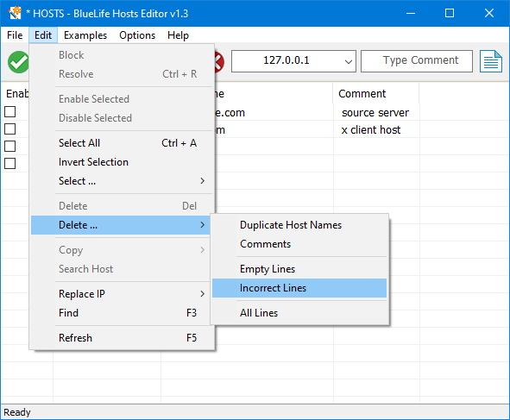Image resolution: width=510 pixels, height=420 pixels.
Task: Choose Invert Selection menu entry
Action: point(123,162)
